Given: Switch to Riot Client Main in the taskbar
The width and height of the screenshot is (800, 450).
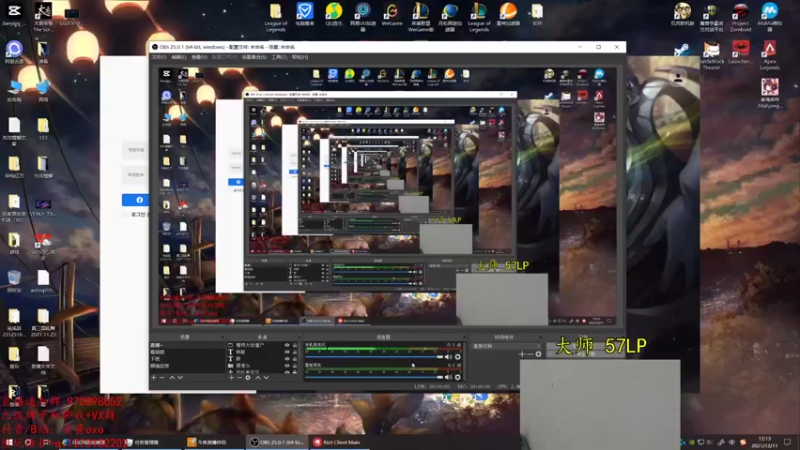Looking at the screenshot, I should tap(338, 442).
